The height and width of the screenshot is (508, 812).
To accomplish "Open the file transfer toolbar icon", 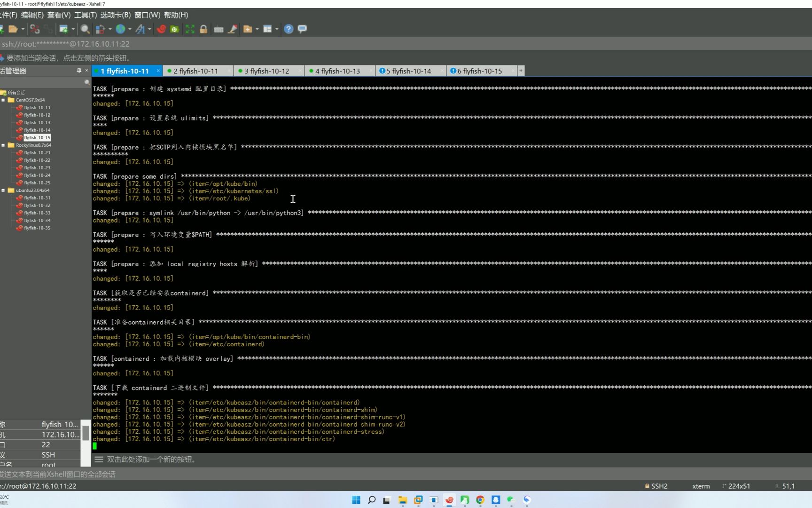I will 100,29.
